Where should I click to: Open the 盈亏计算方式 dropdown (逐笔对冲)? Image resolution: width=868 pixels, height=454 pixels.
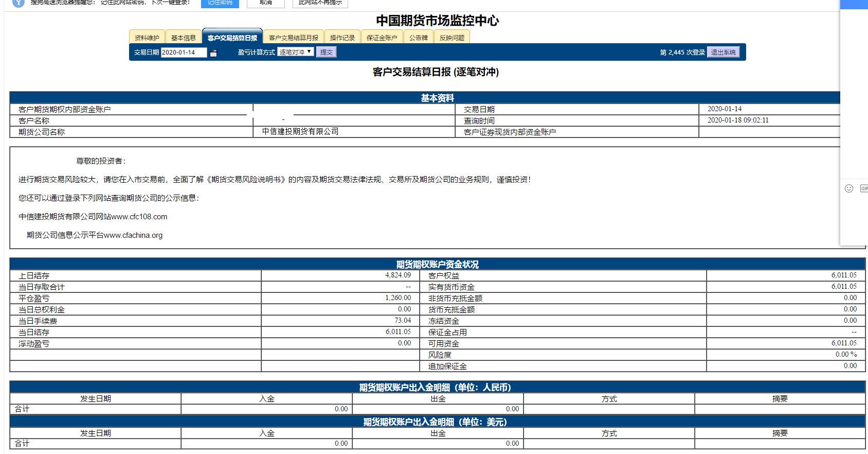[296, 52]
